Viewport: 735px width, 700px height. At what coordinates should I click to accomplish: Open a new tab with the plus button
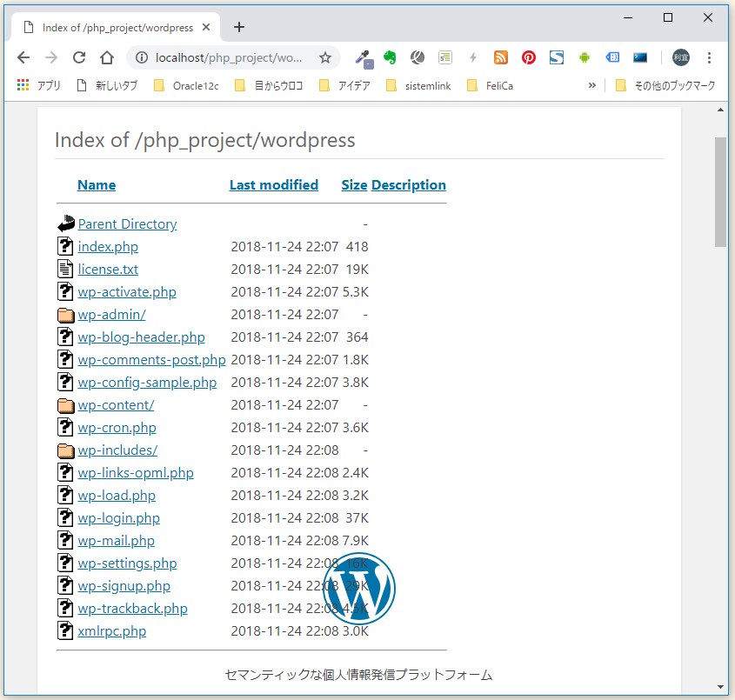coord(239,27)
